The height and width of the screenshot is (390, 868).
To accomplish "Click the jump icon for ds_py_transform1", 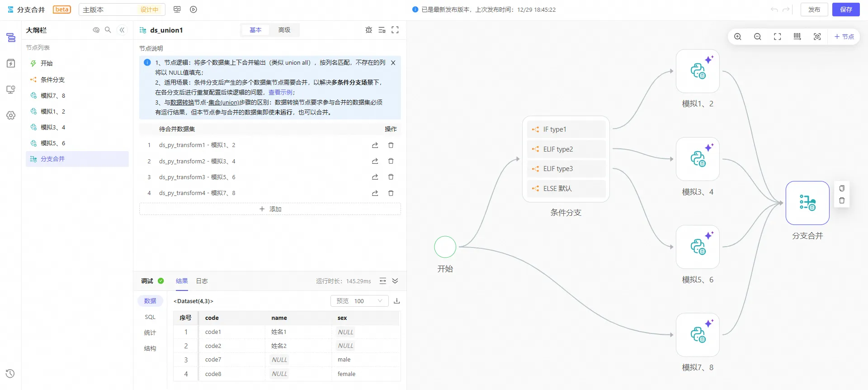I will coord(375,145).
